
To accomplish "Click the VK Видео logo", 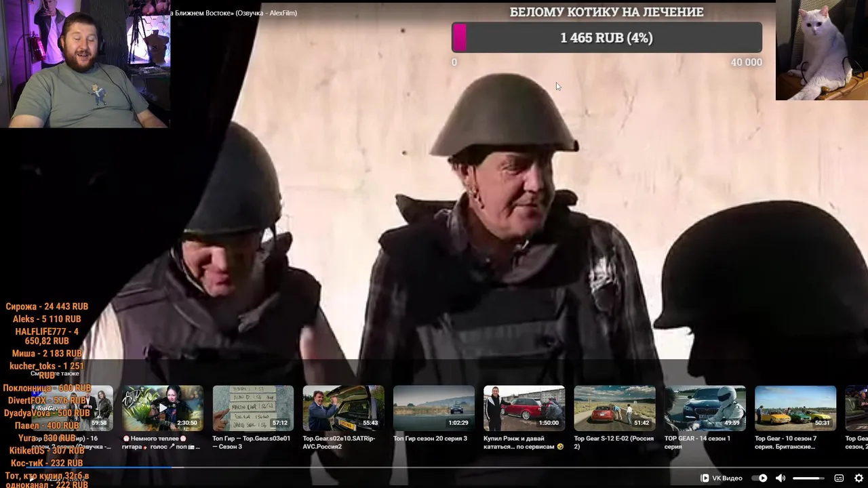I will [x=721, y=478].
